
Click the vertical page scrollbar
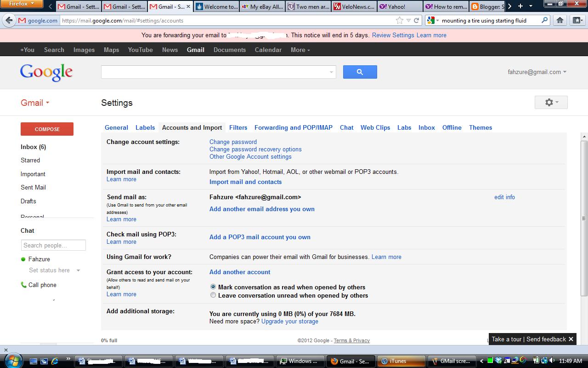click(584, 218)
